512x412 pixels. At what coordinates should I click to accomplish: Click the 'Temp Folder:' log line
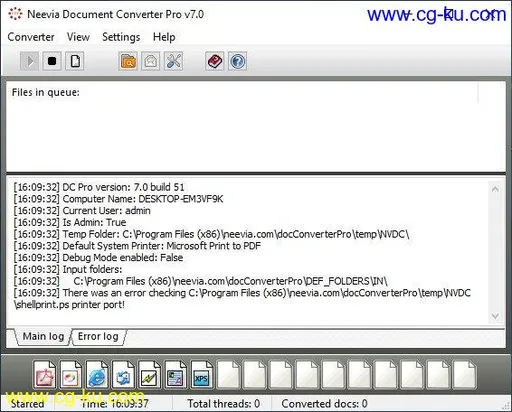tap(211, 234)
